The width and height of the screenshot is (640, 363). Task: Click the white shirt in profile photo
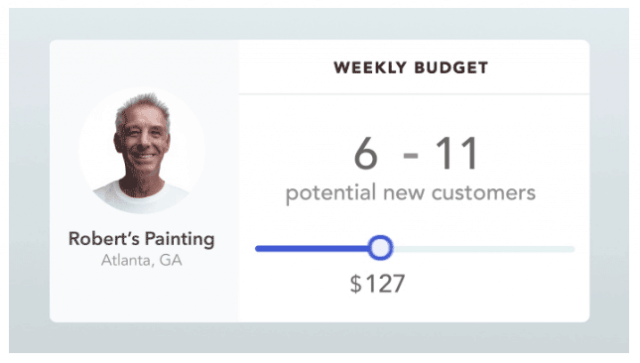pyautogui.click(x=141, y=198)
